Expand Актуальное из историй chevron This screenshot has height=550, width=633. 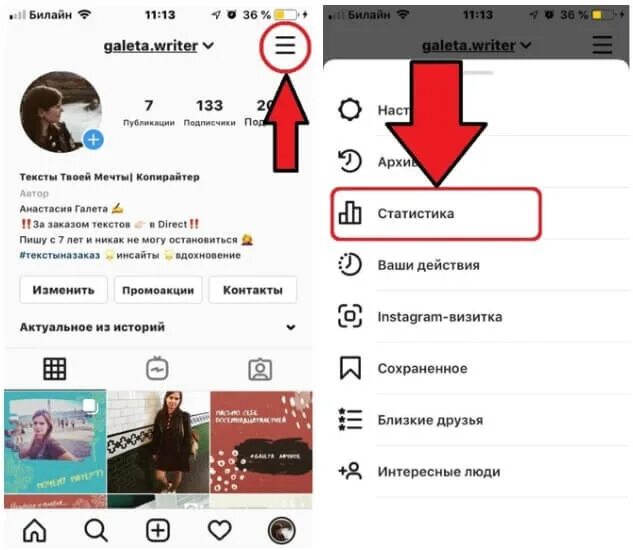click(x=291, y=327)
